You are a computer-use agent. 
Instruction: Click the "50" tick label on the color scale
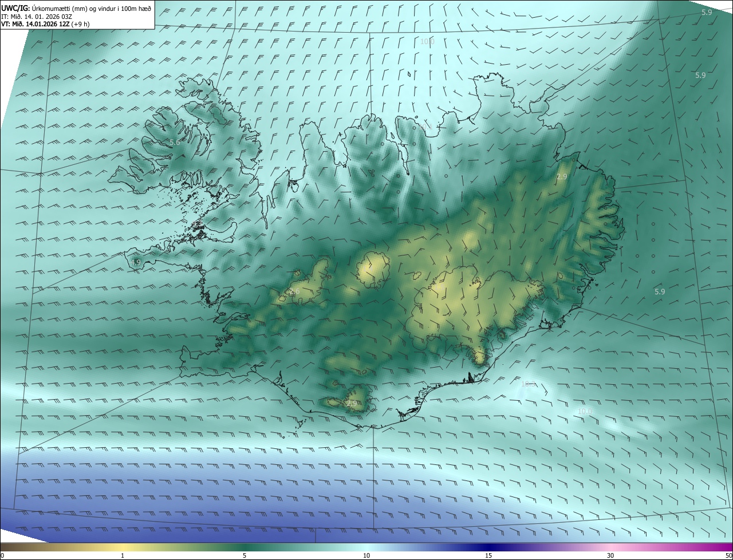point(728,555)
